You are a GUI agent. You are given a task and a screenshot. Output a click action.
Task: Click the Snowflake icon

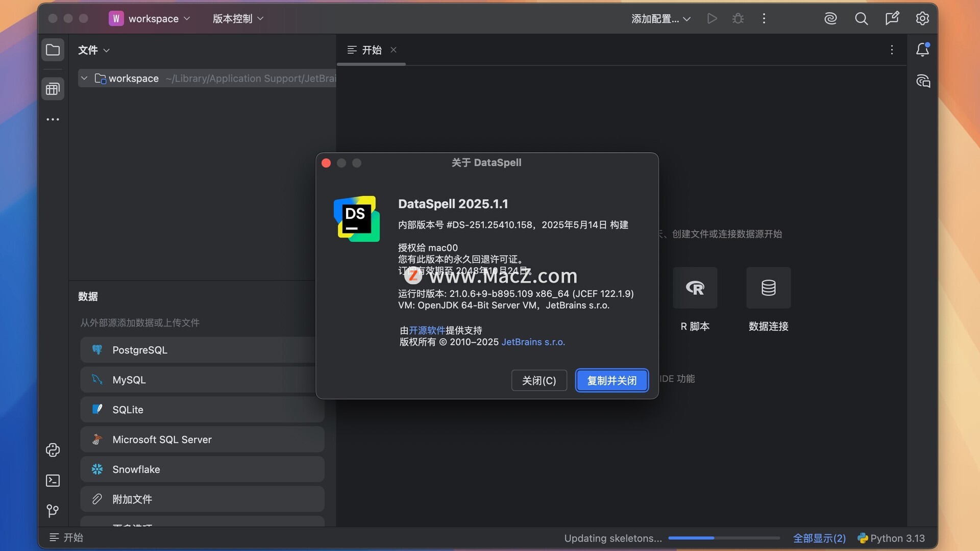(97, 469)
